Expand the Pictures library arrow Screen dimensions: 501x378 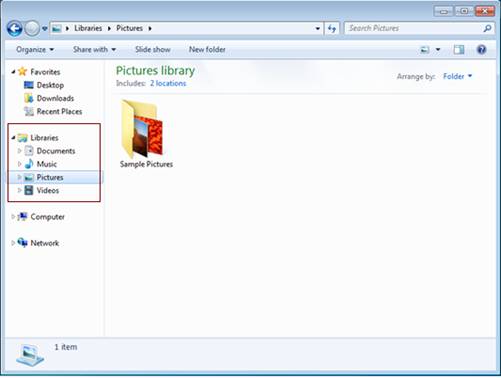(19, 177)
